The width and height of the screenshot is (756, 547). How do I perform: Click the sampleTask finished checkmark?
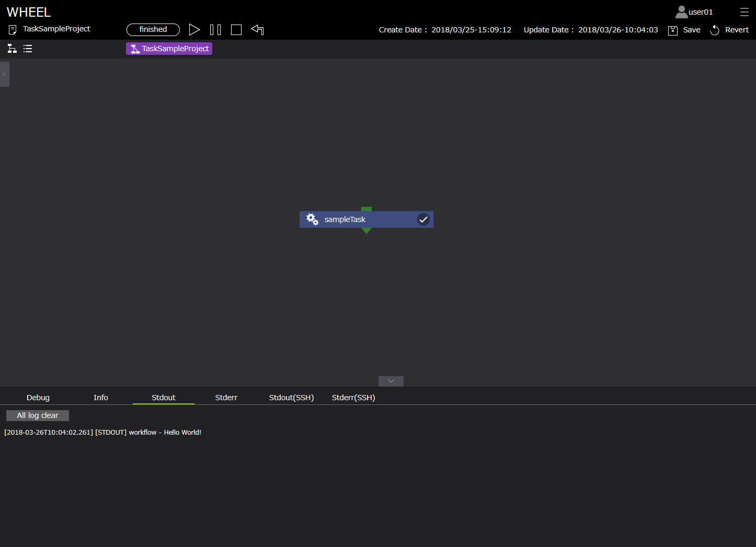(x=423, y=219)
